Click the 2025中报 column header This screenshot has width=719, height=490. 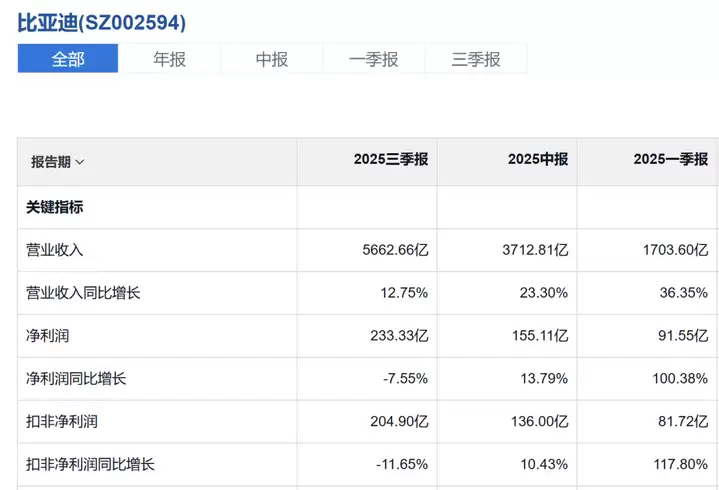[x=537, y=160]
